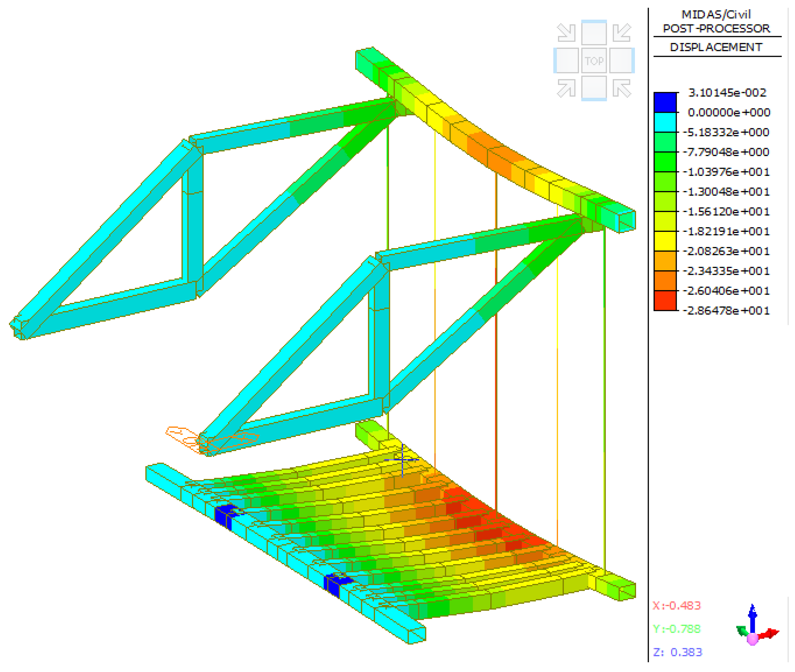795x672 pixels.
Task: Click the X:-0.483 coordinate readout
Action: 677,606
